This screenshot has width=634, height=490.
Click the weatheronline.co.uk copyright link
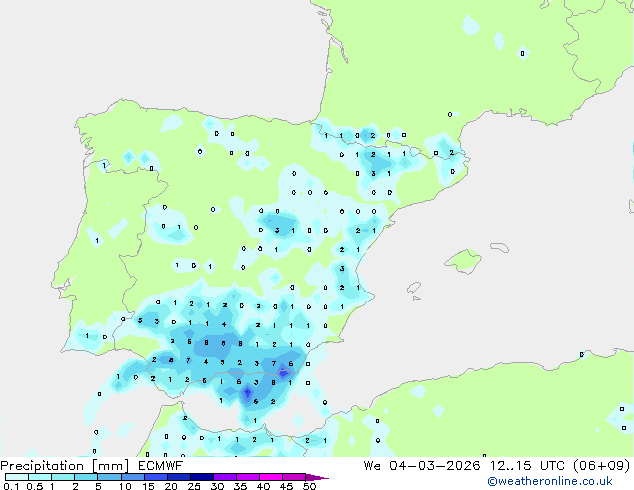(550, 481)
